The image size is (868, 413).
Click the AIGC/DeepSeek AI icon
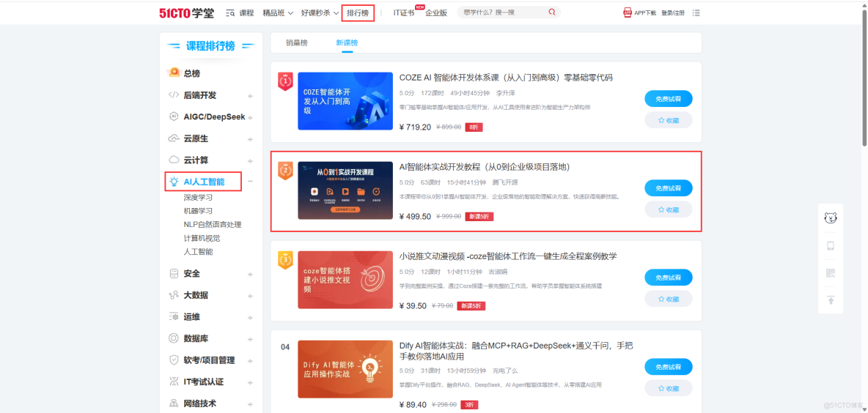point(174,116)
